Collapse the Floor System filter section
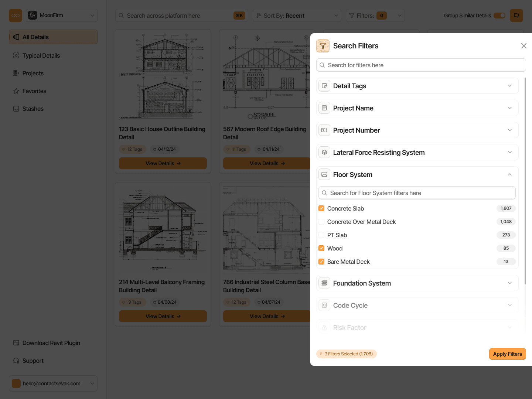Image resolution: width=532 pixels, height=399 pixels. (510, 174)
